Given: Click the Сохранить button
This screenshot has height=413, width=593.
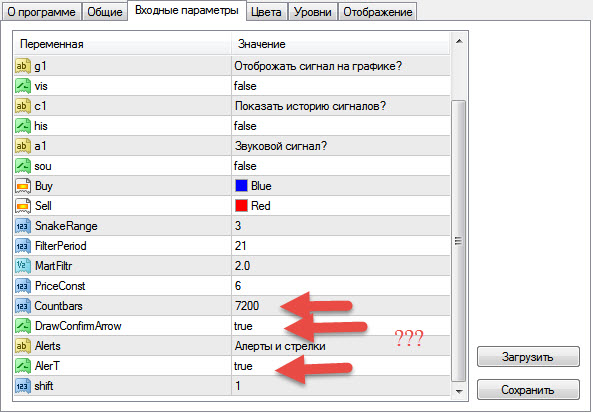Looking at the screenshot, I should (x=528, y=390).
